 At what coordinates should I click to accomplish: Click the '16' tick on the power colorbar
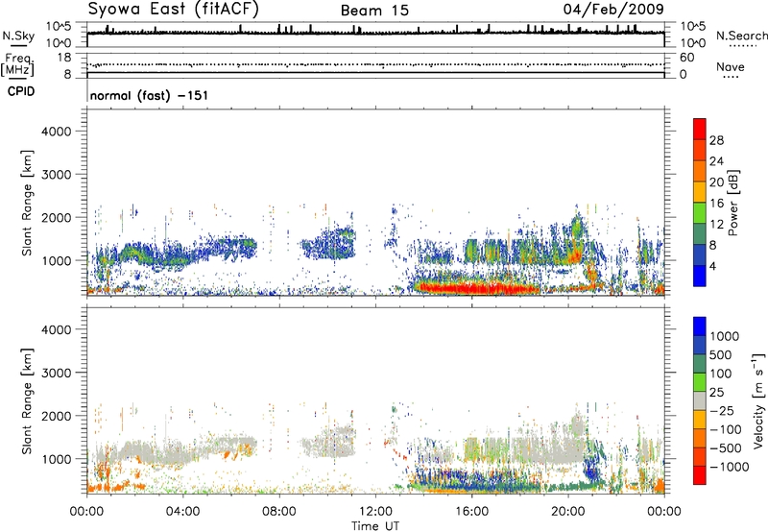click(716, 204)
